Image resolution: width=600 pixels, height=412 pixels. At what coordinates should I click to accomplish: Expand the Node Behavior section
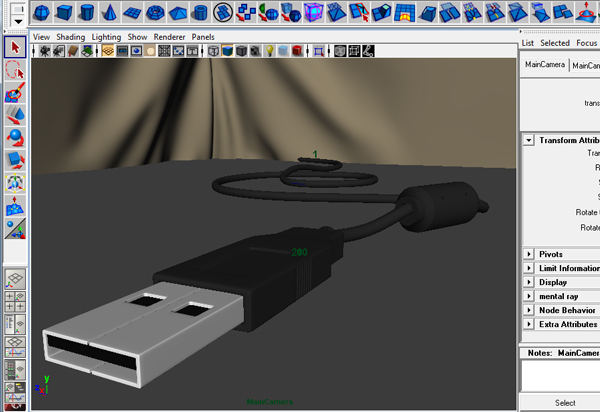[529, 310]
